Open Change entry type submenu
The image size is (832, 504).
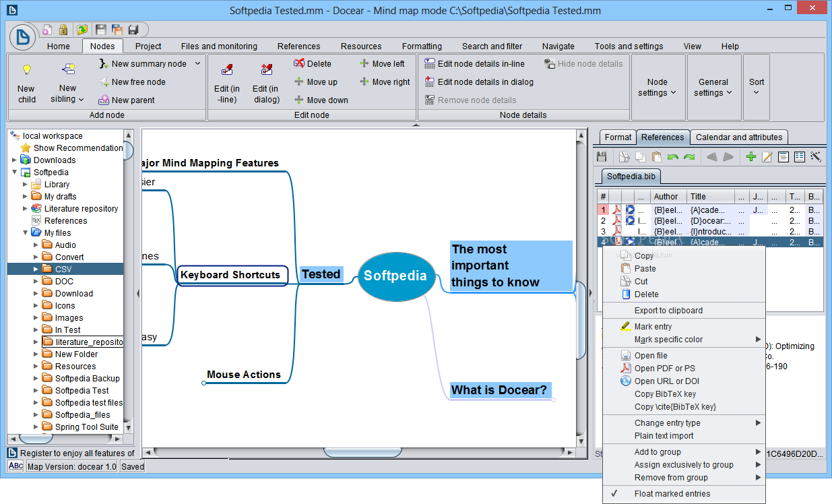684,423
